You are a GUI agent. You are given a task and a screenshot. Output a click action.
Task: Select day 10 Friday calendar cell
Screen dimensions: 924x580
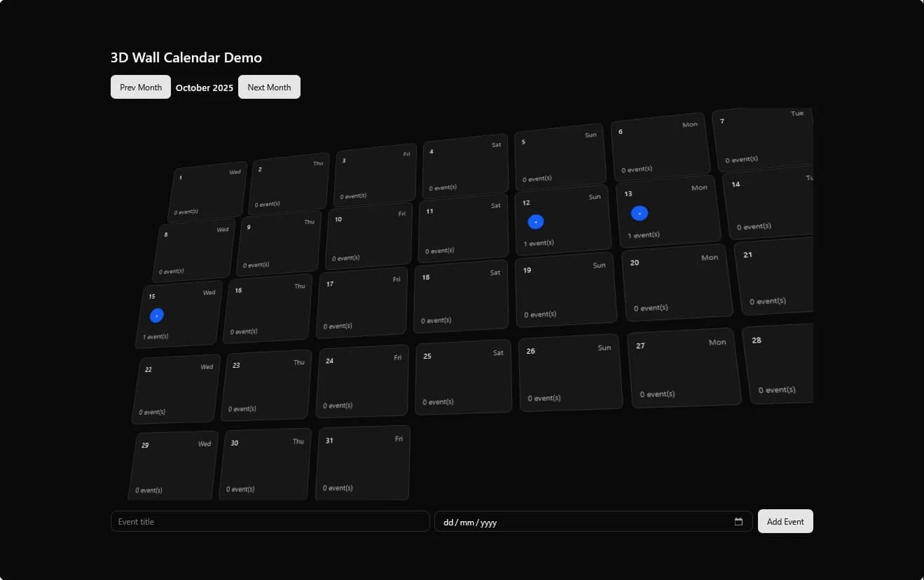click(368, 237)
